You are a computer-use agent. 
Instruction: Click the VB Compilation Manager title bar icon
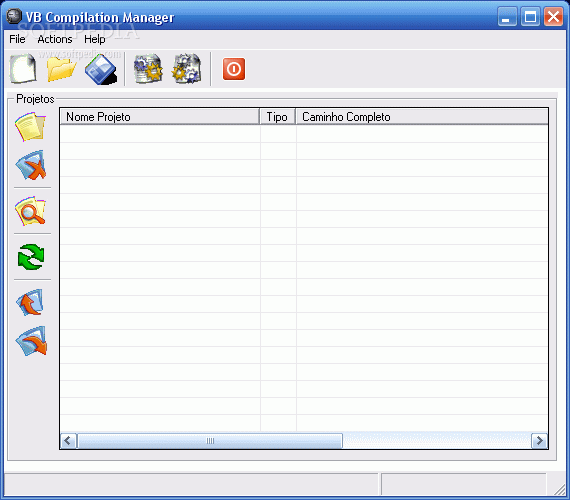[x=14, y=16]
